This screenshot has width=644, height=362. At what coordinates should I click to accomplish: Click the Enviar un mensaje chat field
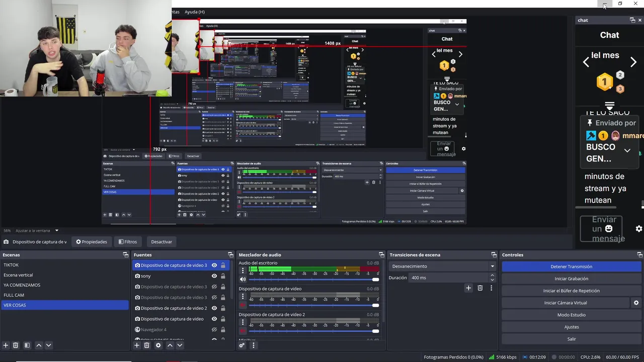tap(601, 229)
